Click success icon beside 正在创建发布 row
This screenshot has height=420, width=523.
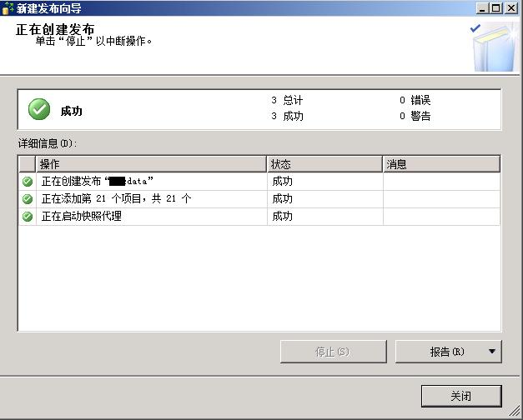[x=28, y=182]
